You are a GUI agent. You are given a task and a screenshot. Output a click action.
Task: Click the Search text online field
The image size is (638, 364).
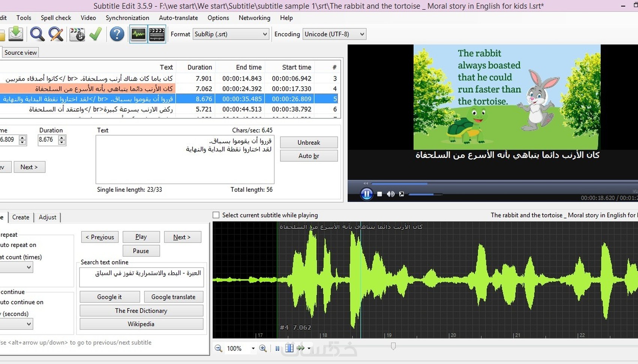(x=141, y=277)
